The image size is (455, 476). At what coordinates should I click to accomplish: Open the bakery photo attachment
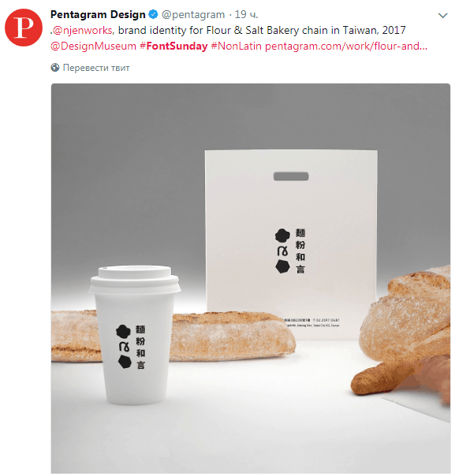pyautogui.click(x=251, y=278)
